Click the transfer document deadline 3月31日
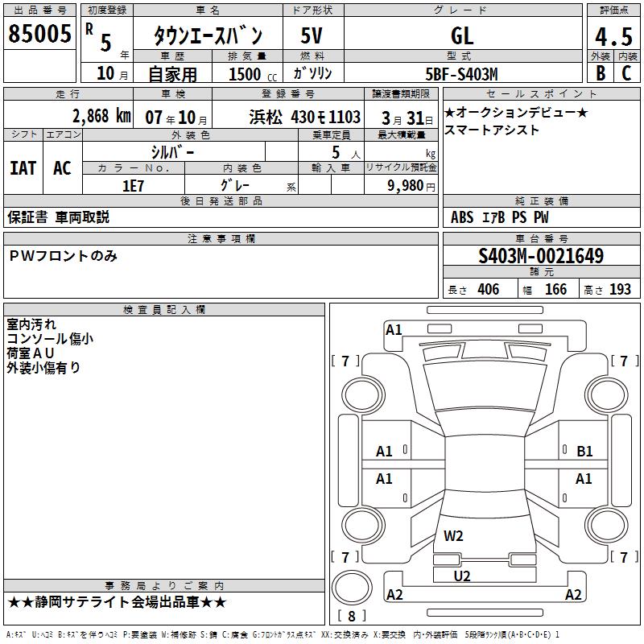This screenshot has height=644, width=644. 407,118
